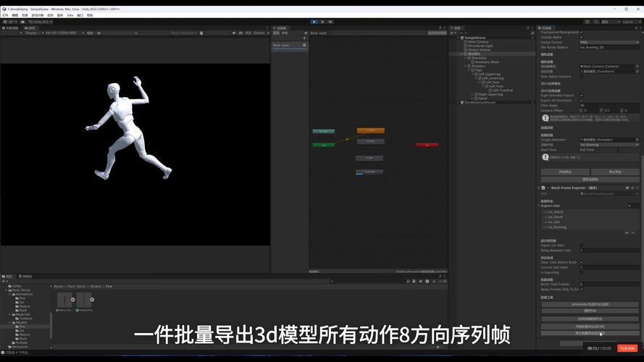
Task: Click the Inspector vertical scrollbar
Action: point(642,246)
